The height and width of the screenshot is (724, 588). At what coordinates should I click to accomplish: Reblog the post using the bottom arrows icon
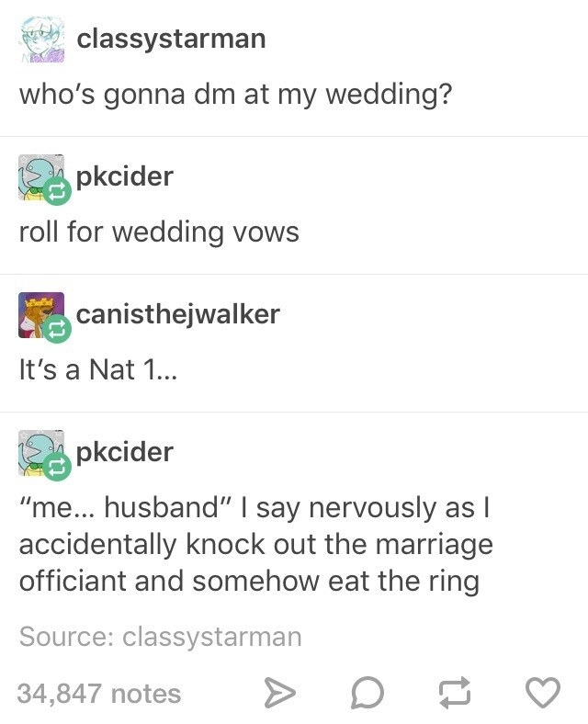[x=455, y=693]
